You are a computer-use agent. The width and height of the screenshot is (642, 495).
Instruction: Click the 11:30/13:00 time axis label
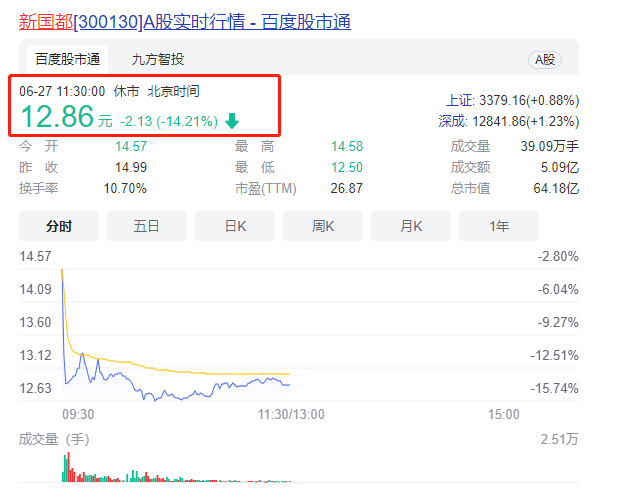tap(291, 414)
